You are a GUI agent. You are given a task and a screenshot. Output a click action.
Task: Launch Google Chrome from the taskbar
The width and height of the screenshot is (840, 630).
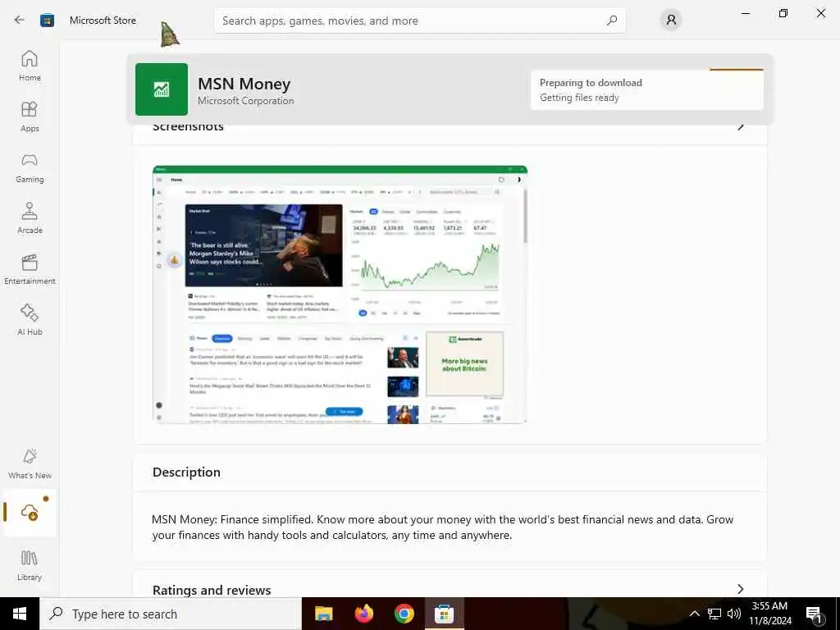pyautogui.click(x=404, y=614)
